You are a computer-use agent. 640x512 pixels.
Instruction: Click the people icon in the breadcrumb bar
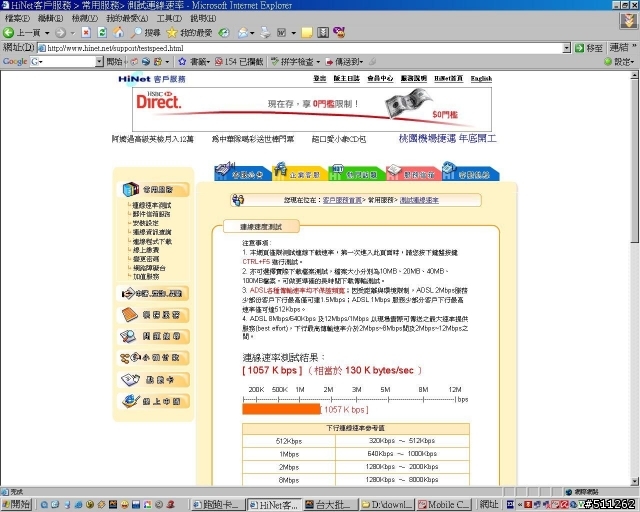[238, 200]
